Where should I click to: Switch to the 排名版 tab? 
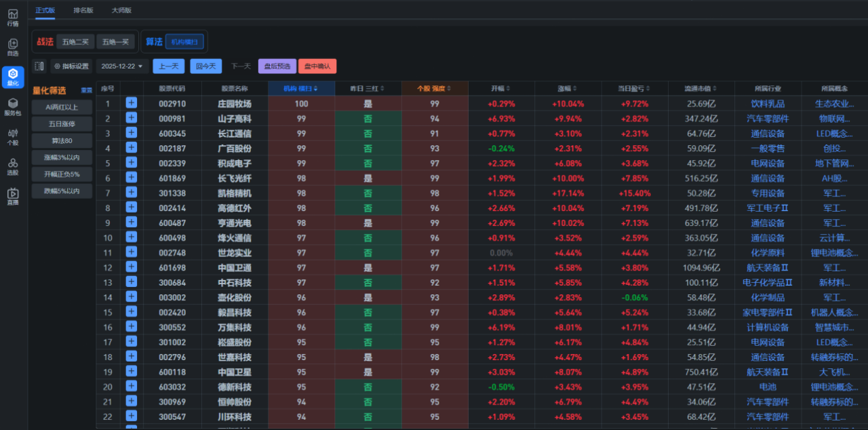point(83,10)
